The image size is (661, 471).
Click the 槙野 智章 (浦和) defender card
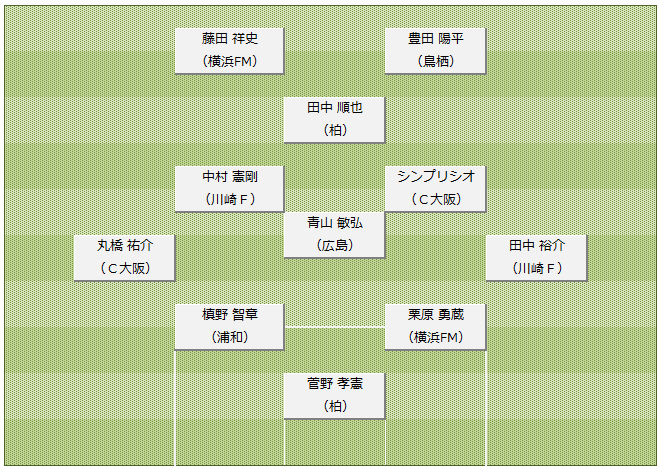coord(229,326)
